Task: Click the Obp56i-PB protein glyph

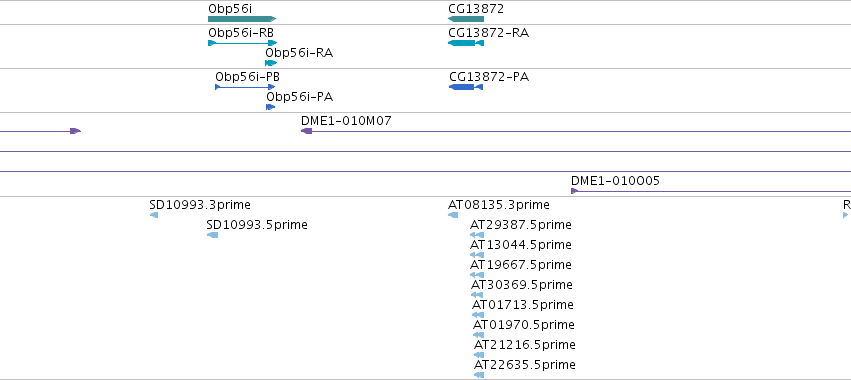Action: tap(245, 87)
